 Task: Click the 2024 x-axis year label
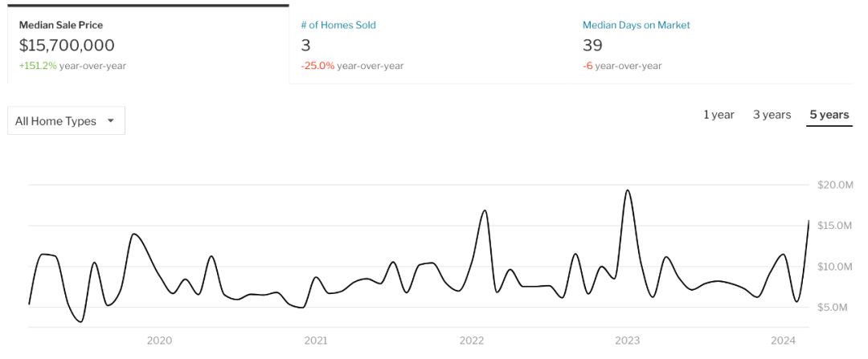click(x=784, y=341)
